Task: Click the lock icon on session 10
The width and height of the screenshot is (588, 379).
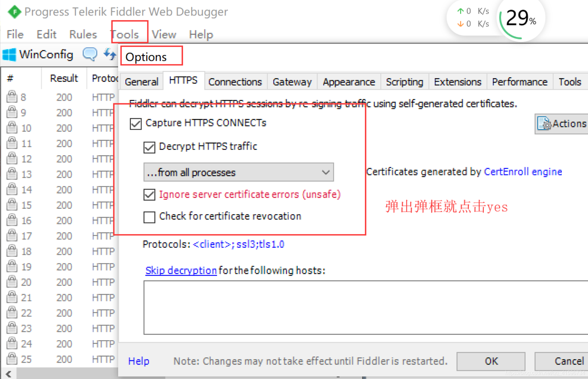Action: tap(12, 127)
